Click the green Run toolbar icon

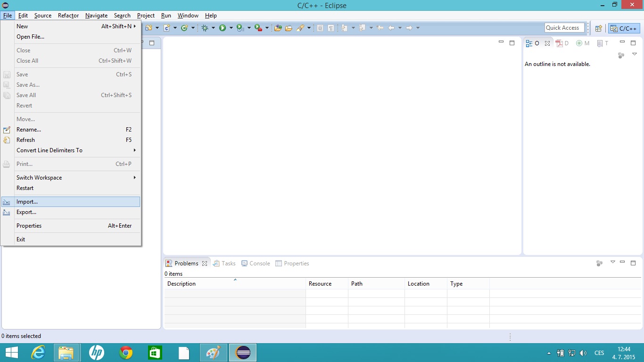[223, 28]
